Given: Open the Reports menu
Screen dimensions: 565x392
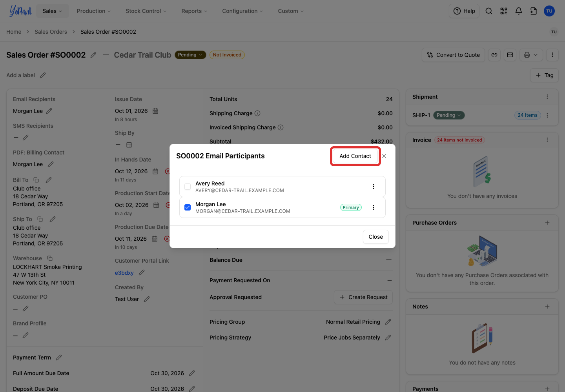Looking at the screenshot, I should click(194, 11).
